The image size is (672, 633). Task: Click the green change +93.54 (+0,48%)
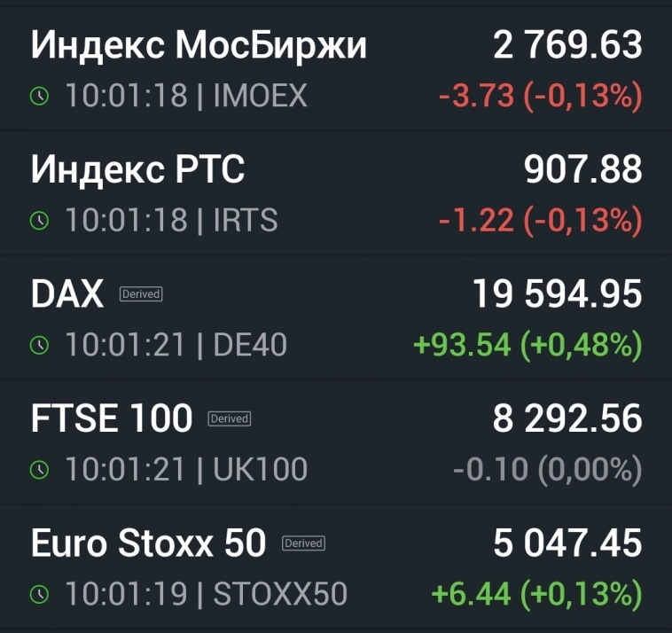[527, 345]
